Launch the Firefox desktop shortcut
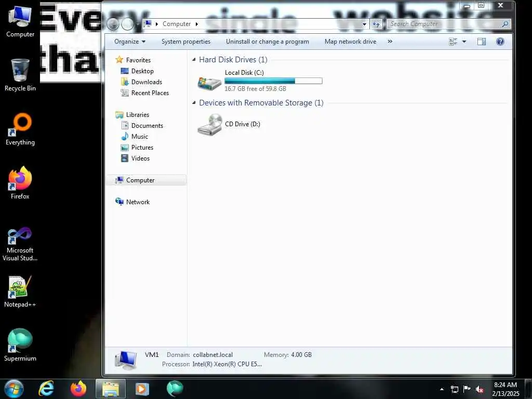 click(x=20, y=183)
